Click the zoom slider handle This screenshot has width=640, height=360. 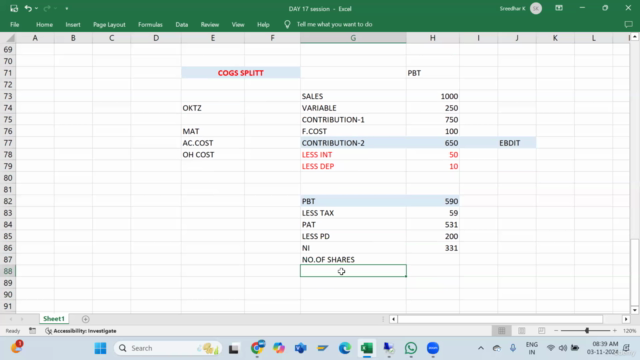(587, 331)
